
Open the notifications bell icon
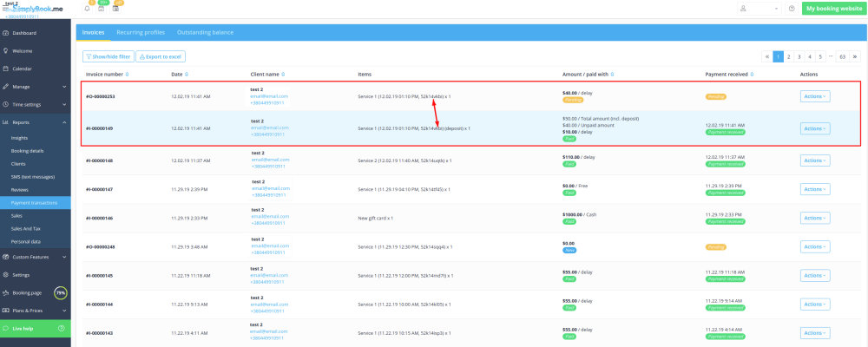tap(87, 9)
